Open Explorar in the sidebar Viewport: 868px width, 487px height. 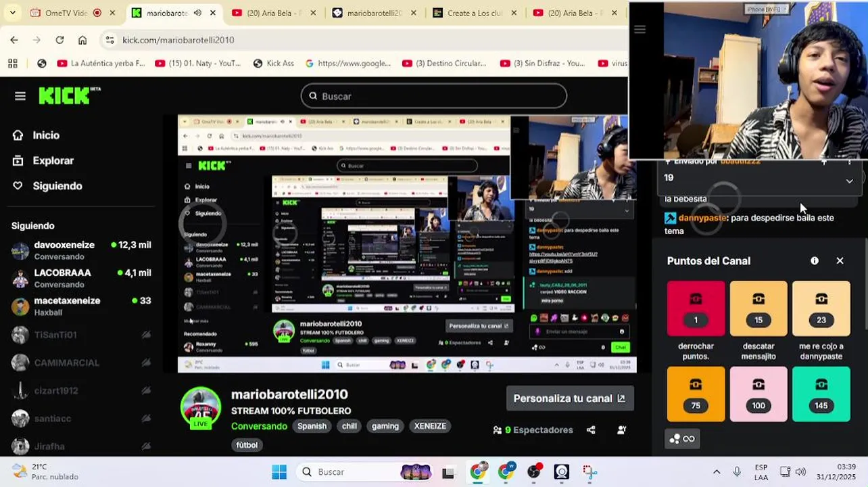43,161
